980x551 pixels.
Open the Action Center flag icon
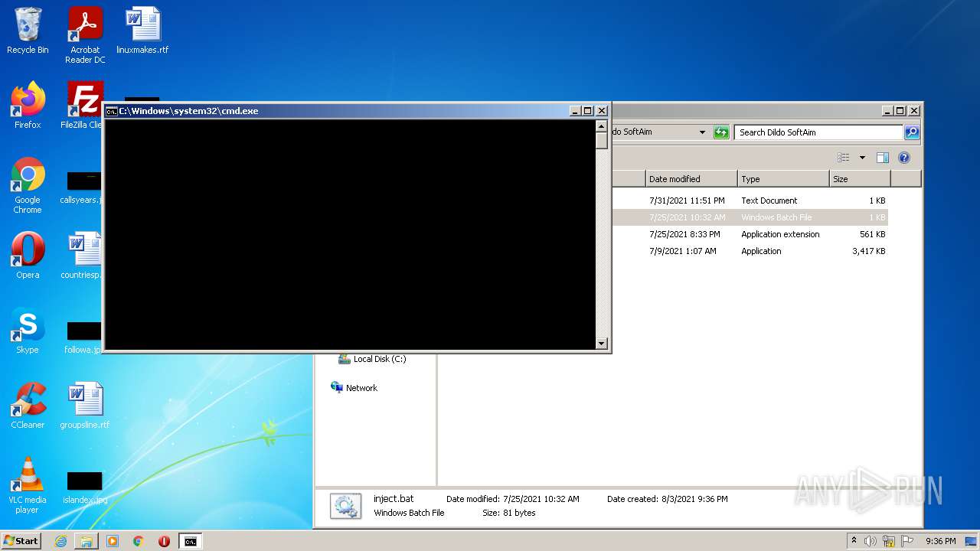click(x=907, y=541)
